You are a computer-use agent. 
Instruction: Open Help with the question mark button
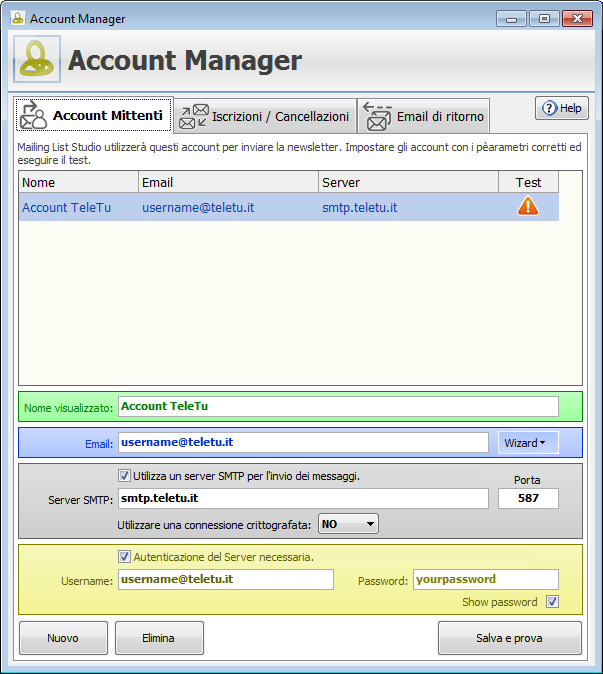561,108
